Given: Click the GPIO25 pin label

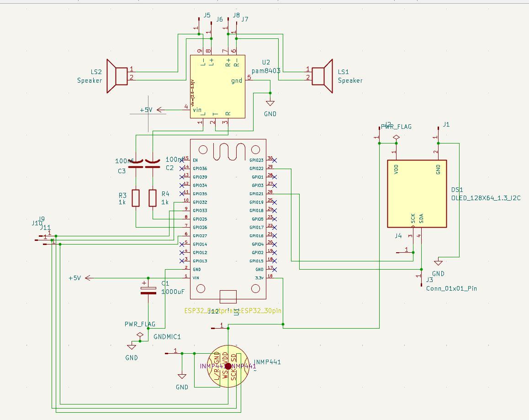Looking at the screenshot, I should tap(200, 219).
